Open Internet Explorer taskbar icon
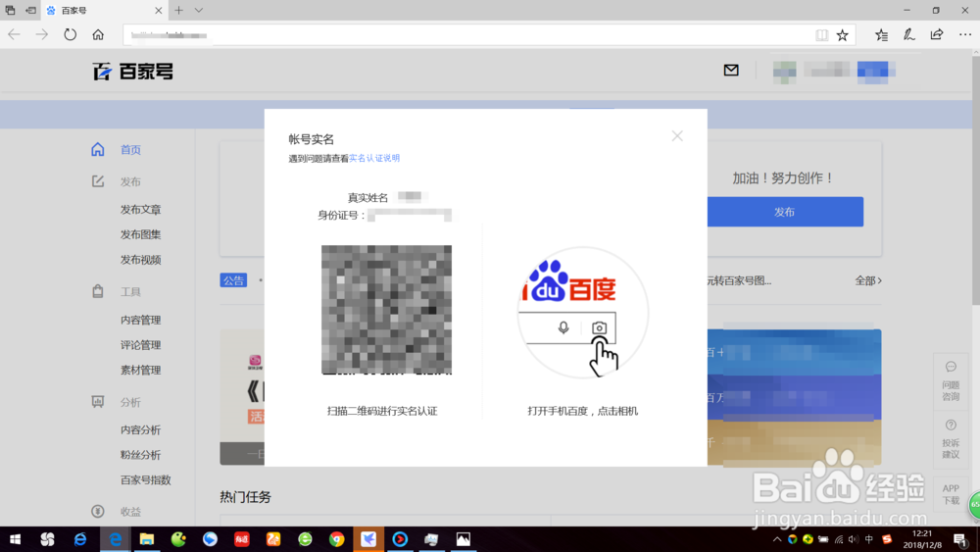The height and width of the screenshot is (552, 980). click(x=80, y=539)
